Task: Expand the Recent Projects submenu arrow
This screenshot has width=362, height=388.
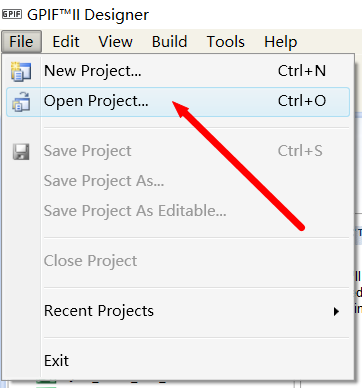Action: pyautogui.click(x=336, y=311)
